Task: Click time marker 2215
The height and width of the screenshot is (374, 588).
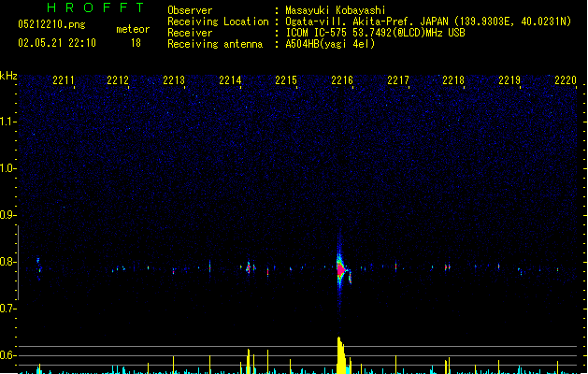Action: (x=286, y=80)
